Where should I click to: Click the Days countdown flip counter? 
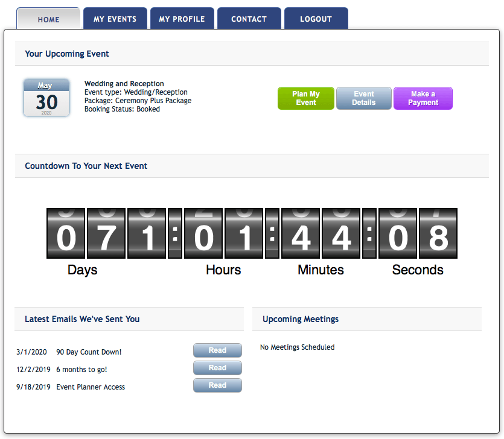106,233
